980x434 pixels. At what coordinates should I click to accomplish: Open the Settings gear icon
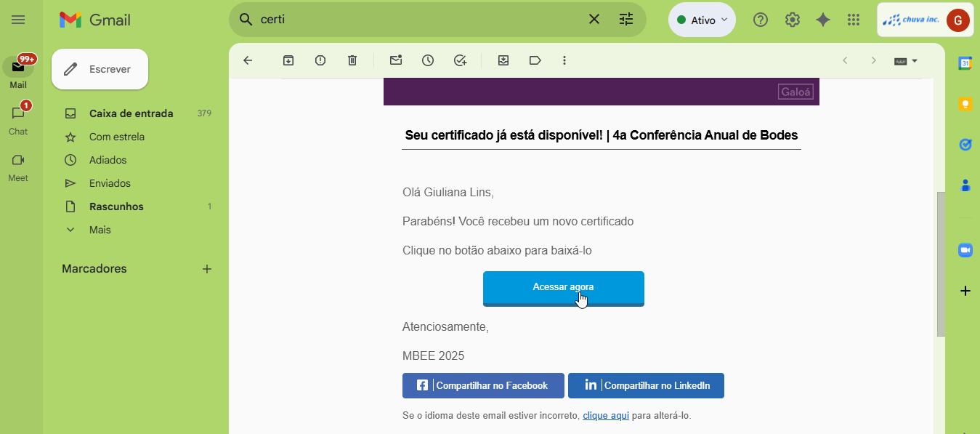pos(793,20)
